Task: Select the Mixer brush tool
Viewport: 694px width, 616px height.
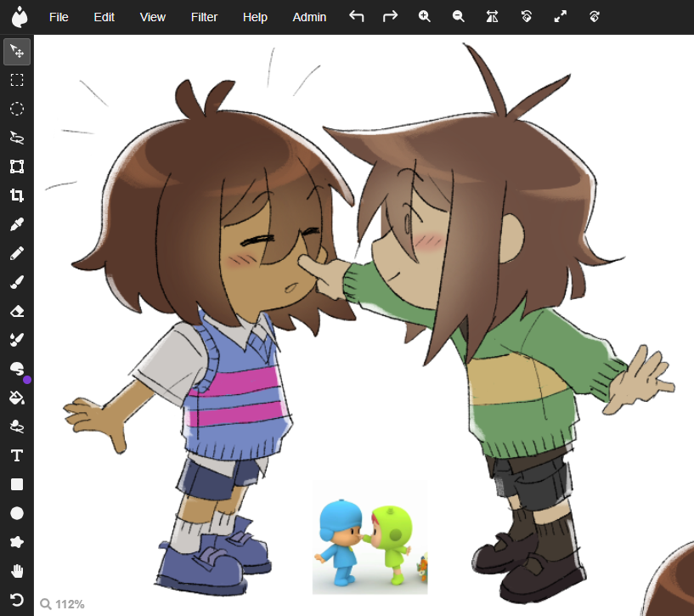Action: coord(17,340)
